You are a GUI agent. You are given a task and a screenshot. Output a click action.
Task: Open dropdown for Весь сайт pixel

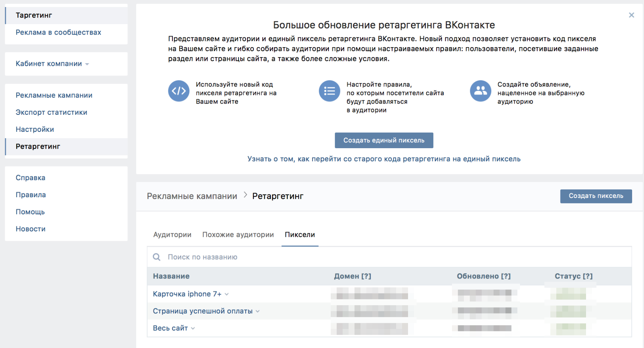pyautogui.click(x=193, y=328)
